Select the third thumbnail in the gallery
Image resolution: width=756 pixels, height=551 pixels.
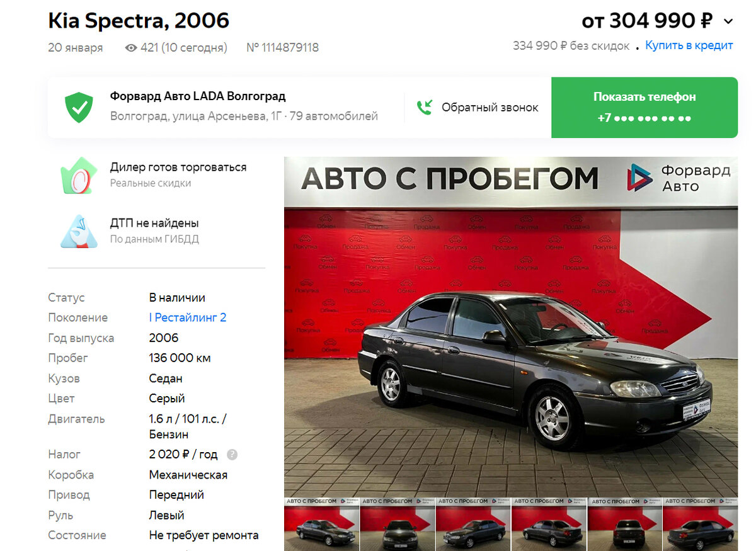(473, 524)
